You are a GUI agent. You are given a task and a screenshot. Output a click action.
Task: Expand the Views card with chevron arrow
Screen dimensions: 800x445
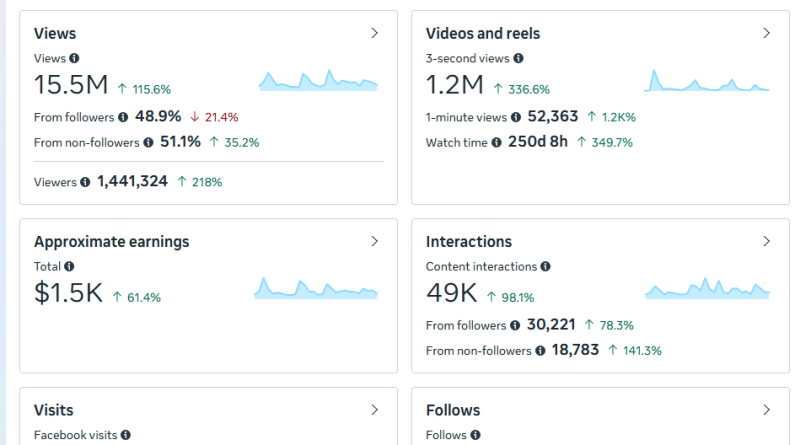pos(375,33)
